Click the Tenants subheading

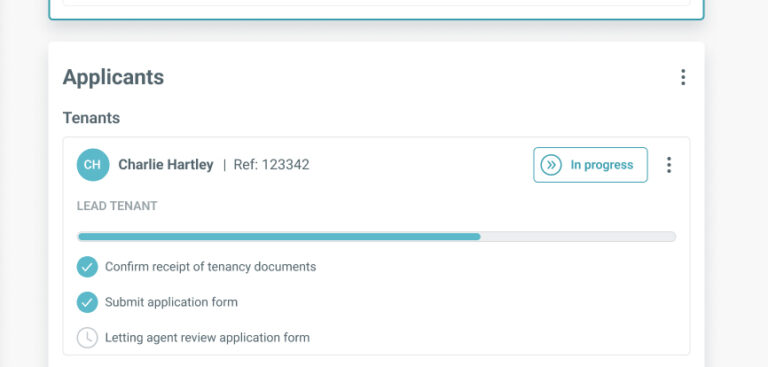click(91, 118)
